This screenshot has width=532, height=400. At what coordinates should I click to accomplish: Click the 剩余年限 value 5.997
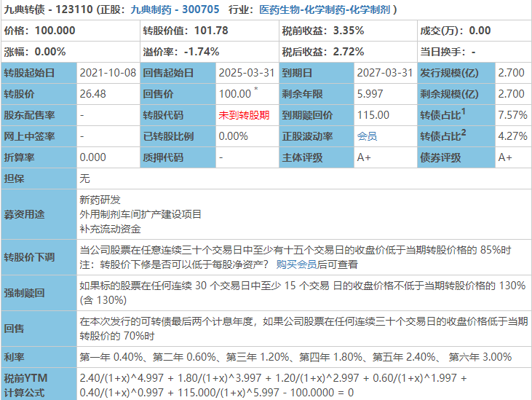point(370,94)
